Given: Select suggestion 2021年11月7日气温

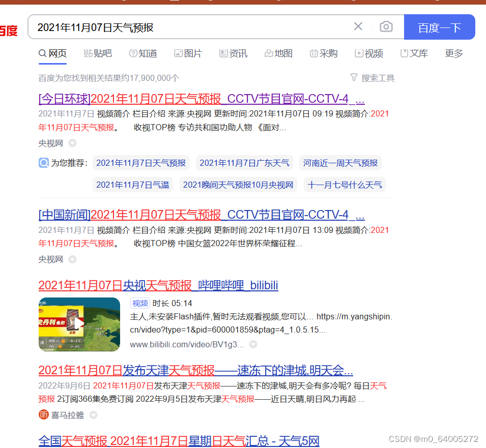Looking at the screenshot, I should click(x=133, y=185).
